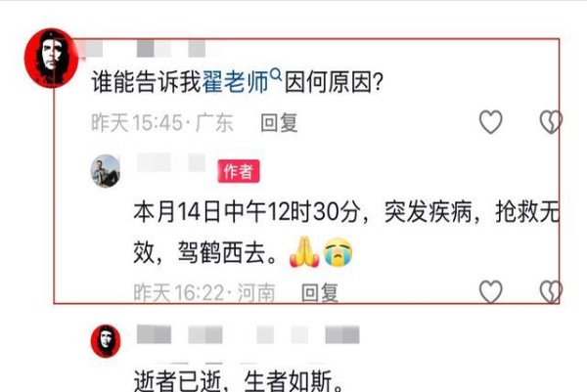Tap timestamp 昨天 16:22 · 河南
This screenshot has width=587, height=392.
[x=204, y=292]
